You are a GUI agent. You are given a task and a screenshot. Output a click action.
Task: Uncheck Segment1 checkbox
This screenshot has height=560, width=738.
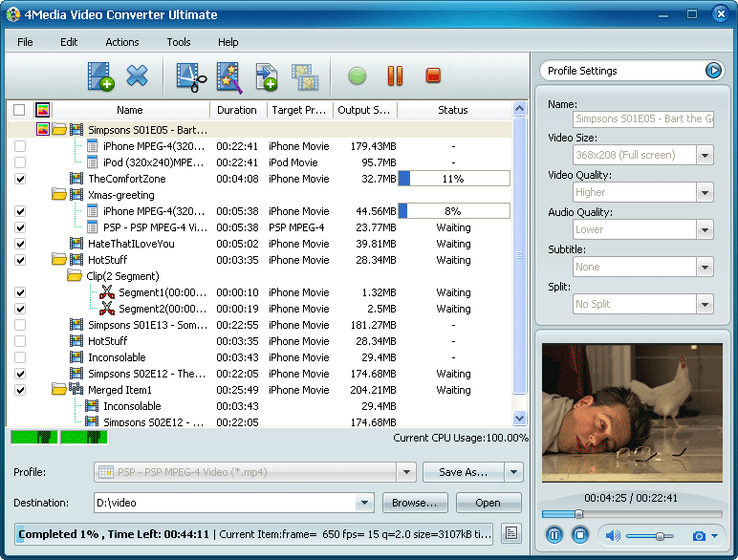(x=20, y=292)
